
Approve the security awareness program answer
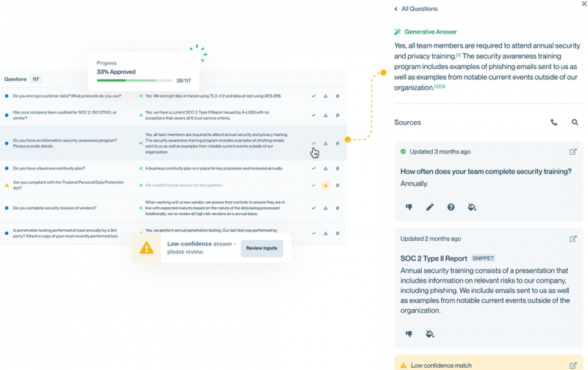point(314,143)
